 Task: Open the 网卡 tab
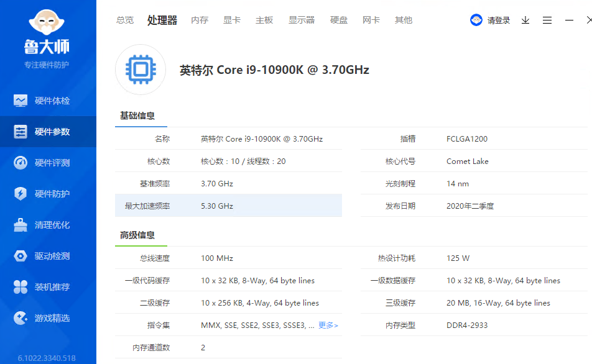click(371, 20)
